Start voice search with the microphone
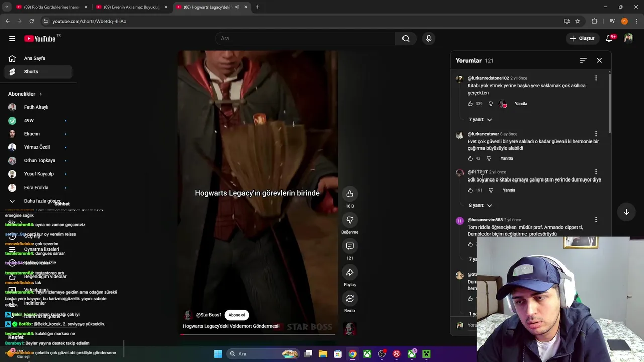This screenshot has height=362, width=644. pyautogui.click(x=429, y=39)
